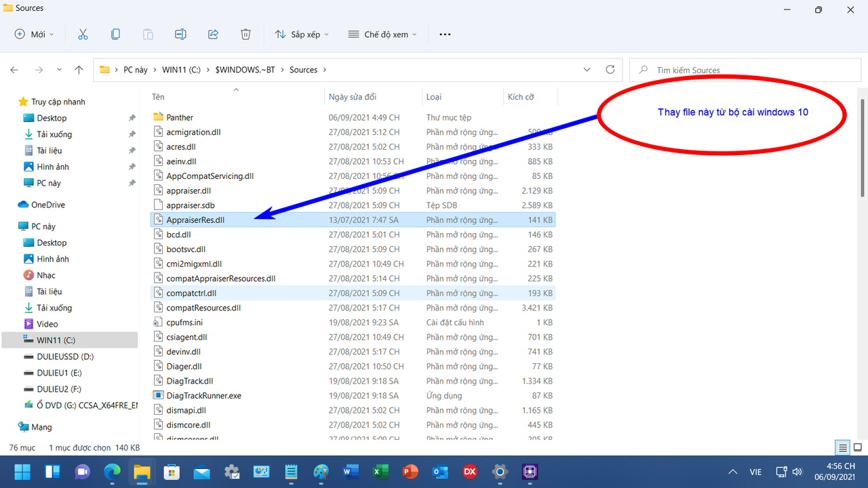868x488 pixels.
Task: Switch to details view icon in status bar
Action: pos(842,447)
